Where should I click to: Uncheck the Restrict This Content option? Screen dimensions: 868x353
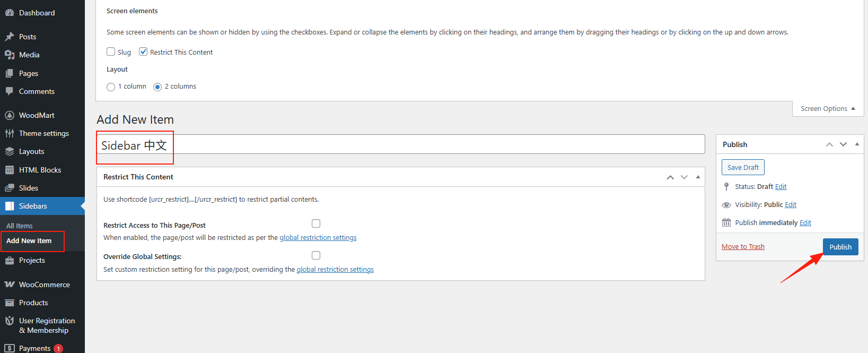(x=143, y=51)
